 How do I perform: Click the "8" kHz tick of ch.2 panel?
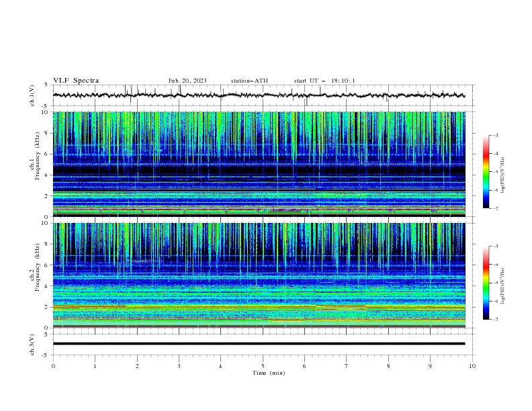point(47,244)
